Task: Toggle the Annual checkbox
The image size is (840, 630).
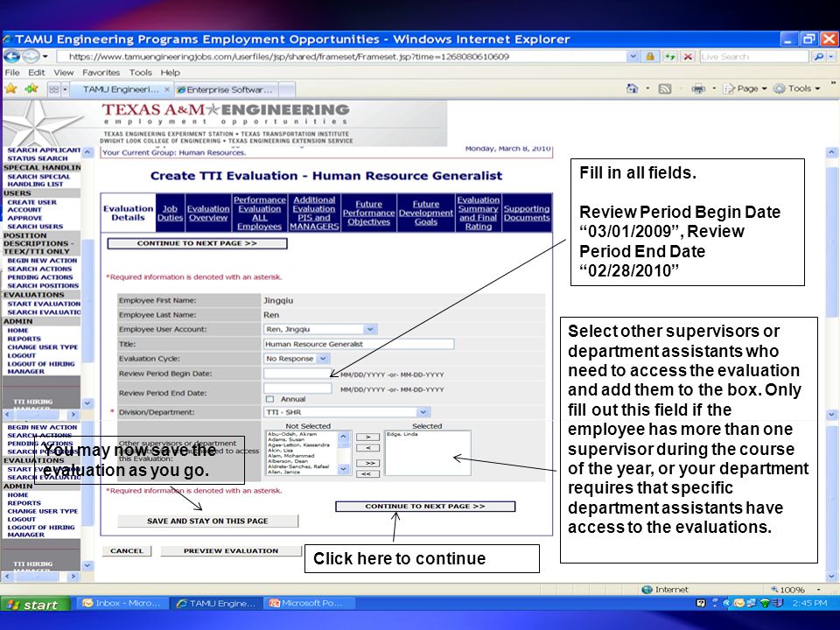Action: point(269,399)
